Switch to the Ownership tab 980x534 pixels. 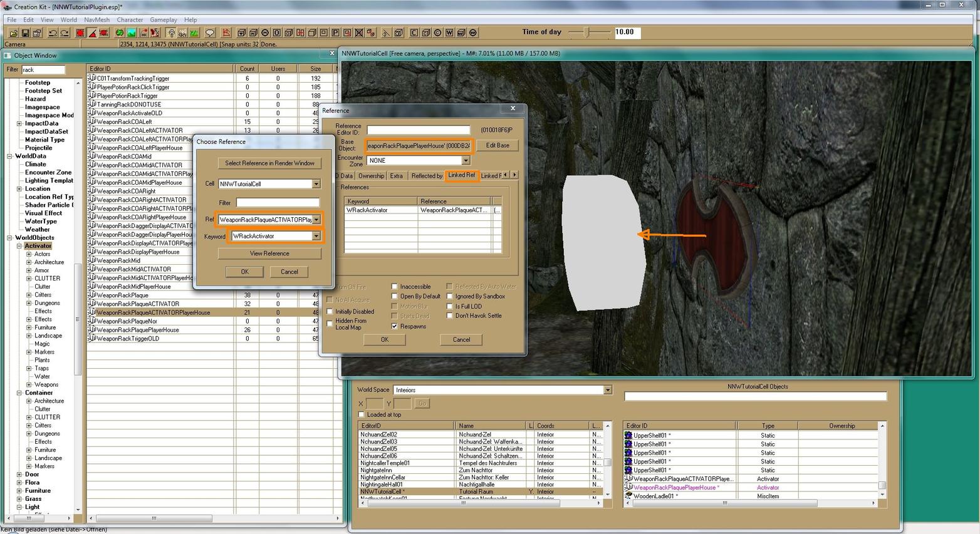click(371, 176)
